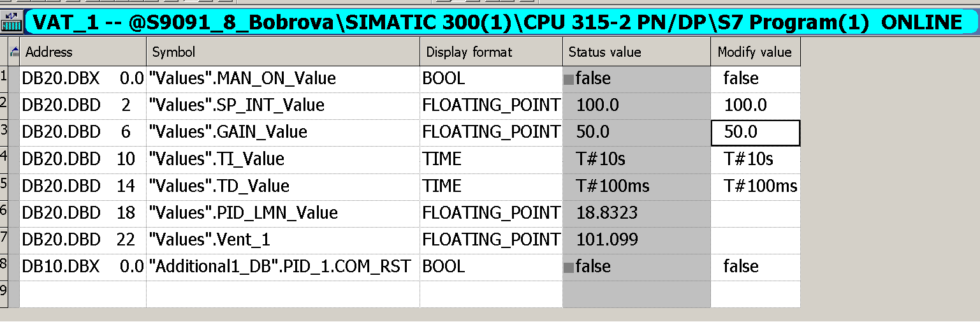The width and height of the screenshot is (980, 322).
Task: Select row number 6 header for PID_LMN_Value
Action: pyautogui.click(x=4, y=212)
